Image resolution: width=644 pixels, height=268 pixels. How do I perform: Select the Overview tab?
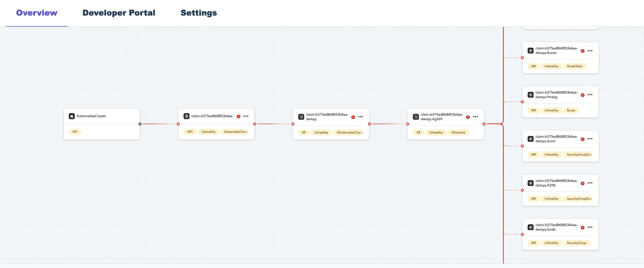point(37,13)
